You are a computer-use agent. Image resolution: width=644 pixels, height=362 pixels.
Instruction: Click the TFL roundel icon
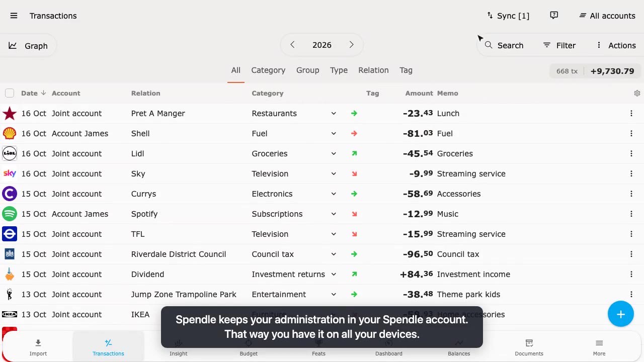pyautogui.click(x=10, y=234)
